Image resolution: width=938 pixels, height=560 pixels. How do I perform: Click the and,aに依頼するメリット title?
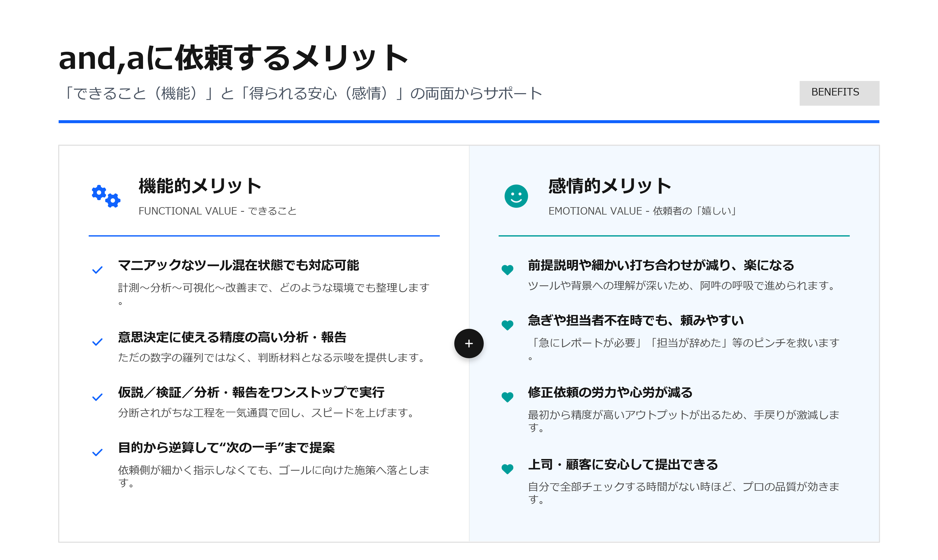click(233, 58)
